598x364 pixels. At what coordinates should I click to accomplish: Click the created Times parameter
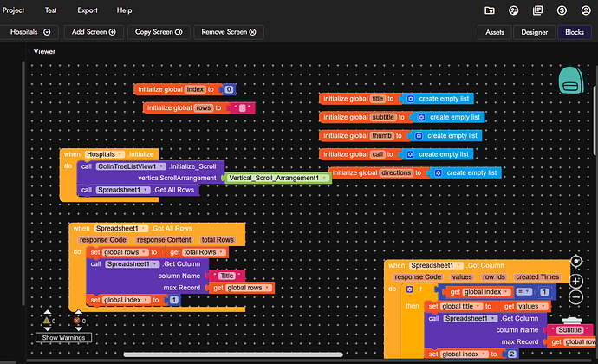pos(537,277)
